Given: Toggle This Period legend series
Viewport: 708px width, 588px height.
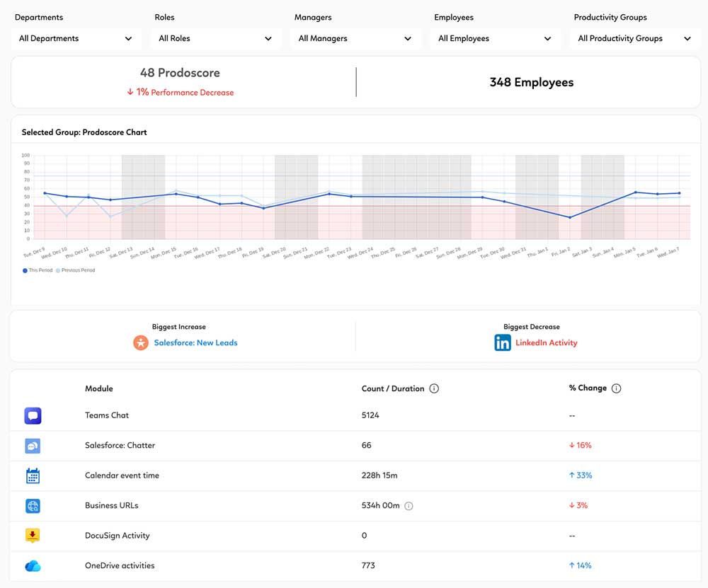Looking at the screenshot, I should [x=38, y=270].
